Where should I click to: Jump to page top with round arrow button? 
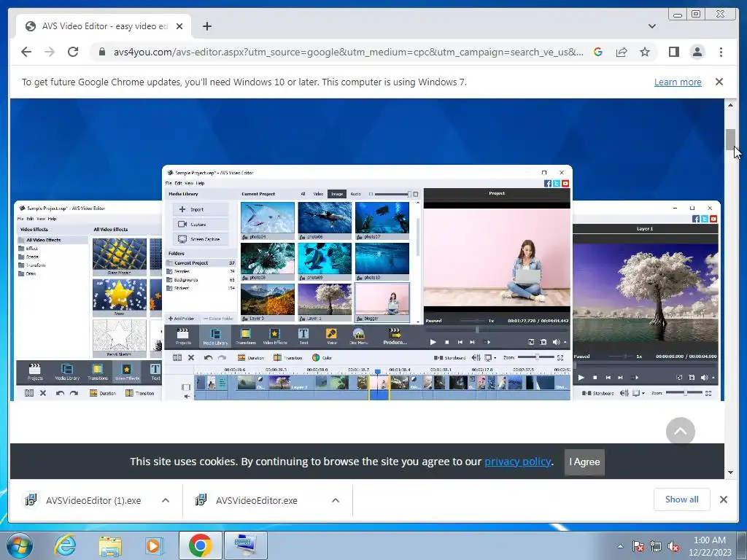[x=681, y=432]
